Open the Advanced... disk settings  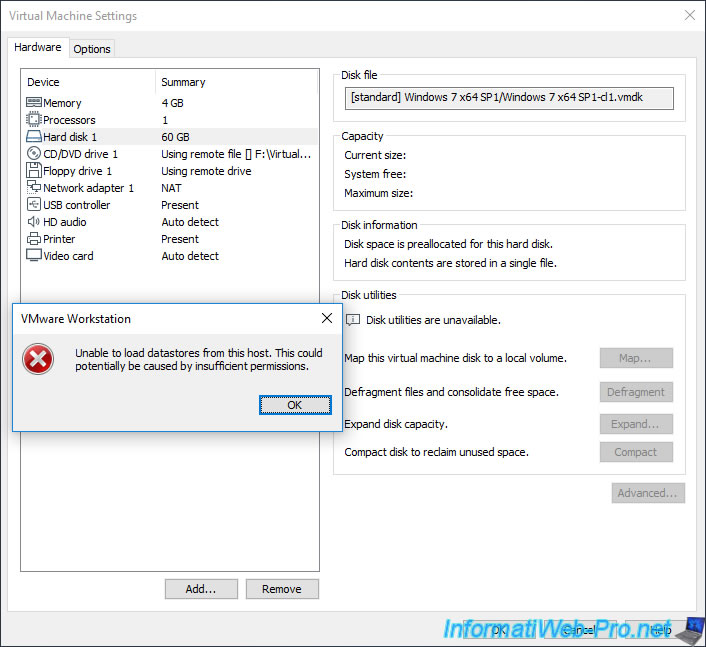coord(648,493)
